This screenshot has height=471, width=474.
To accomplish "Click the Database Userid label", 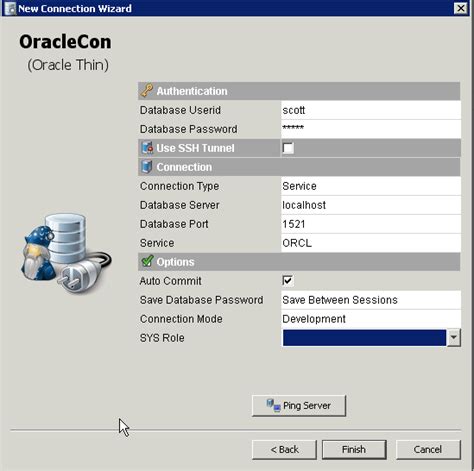I will 180,110.
